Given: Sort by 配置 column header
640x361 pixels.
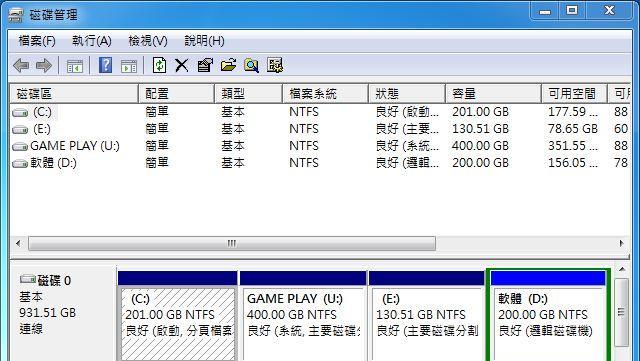Looking at the screenshot, I should point(176,94).
